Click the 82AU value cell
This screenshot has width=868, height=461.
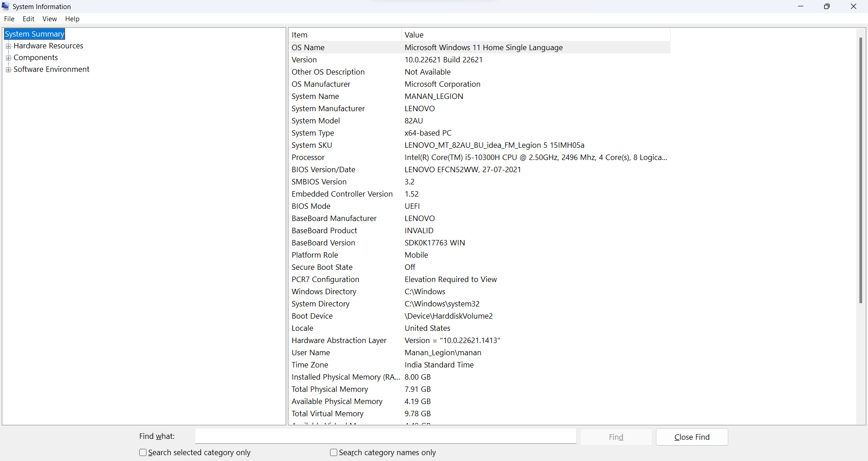(414, 121)
